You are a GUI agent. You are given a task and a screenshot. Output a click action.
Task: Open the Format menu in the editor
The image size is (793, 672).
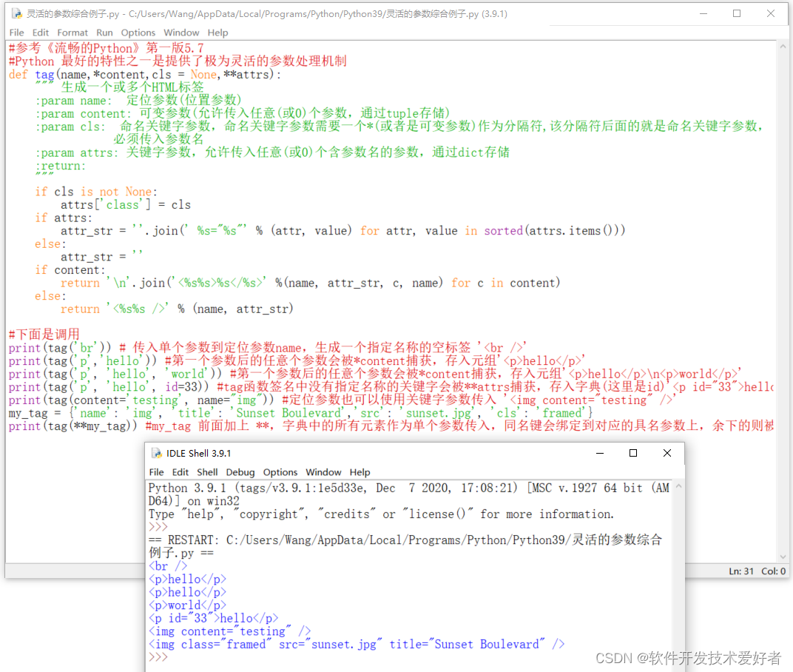[x=72, y=33]
